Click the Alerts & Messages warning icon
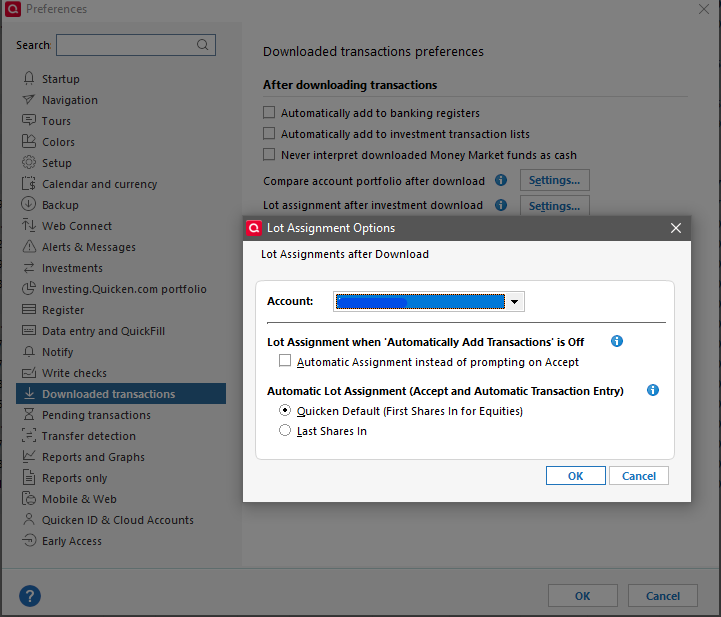The image size is (721, 617). tap(29, 246)
